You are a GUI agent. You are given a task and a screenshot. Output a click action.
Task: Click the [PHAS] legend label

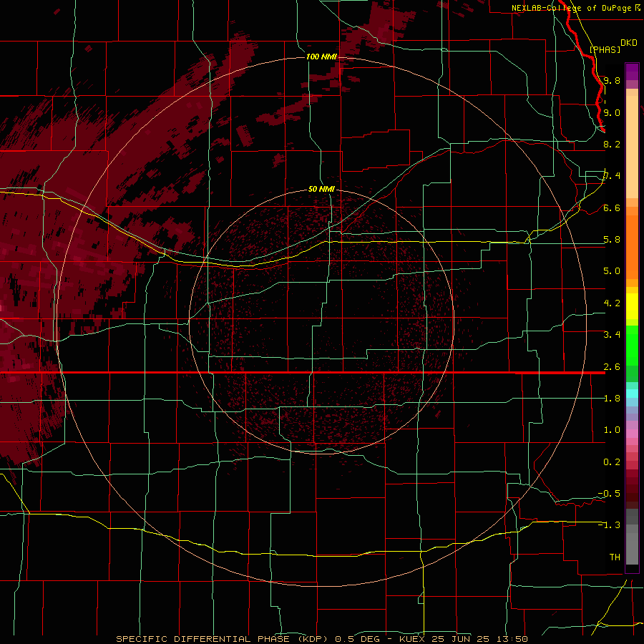point(605,49)
